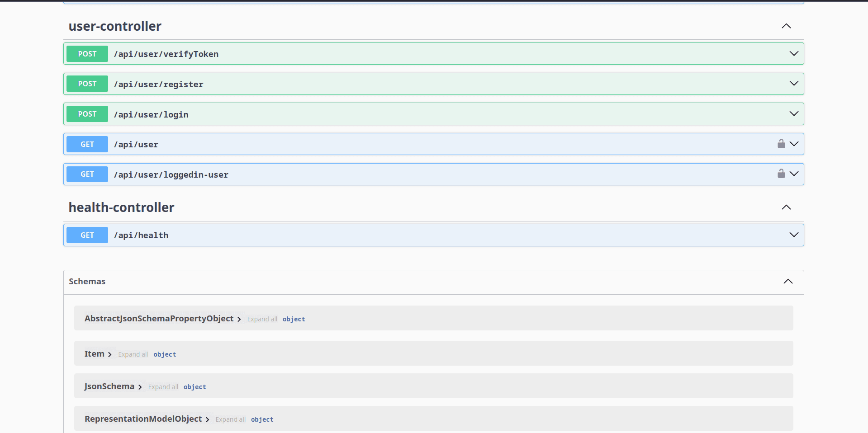Click the GET badge for /api/health
This screenshot has width=868, height=433.
(x=87, y=235)
